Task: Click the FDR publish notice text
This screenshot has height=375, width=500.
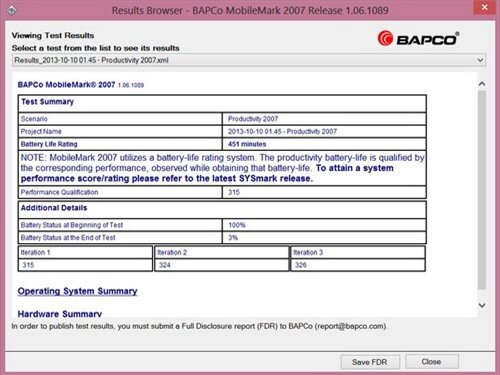Action: (x=199, y=326)
